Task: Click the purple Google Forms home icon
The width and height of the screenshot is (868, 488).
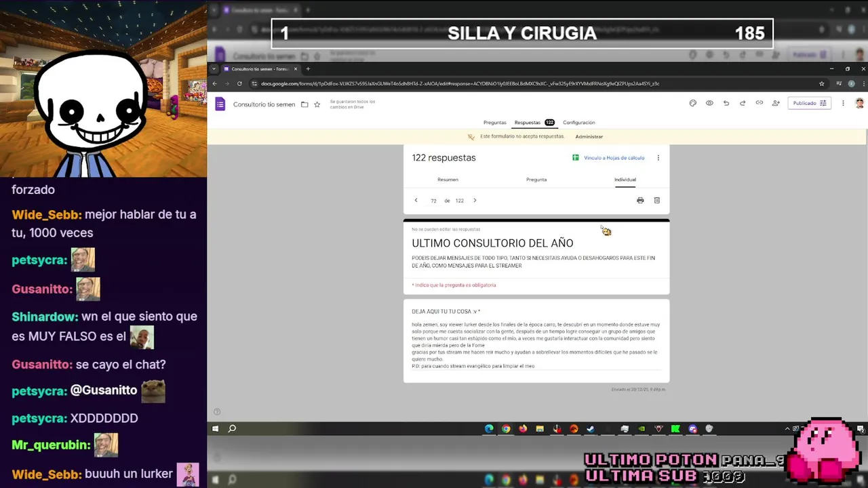Action: click(220, 104)
